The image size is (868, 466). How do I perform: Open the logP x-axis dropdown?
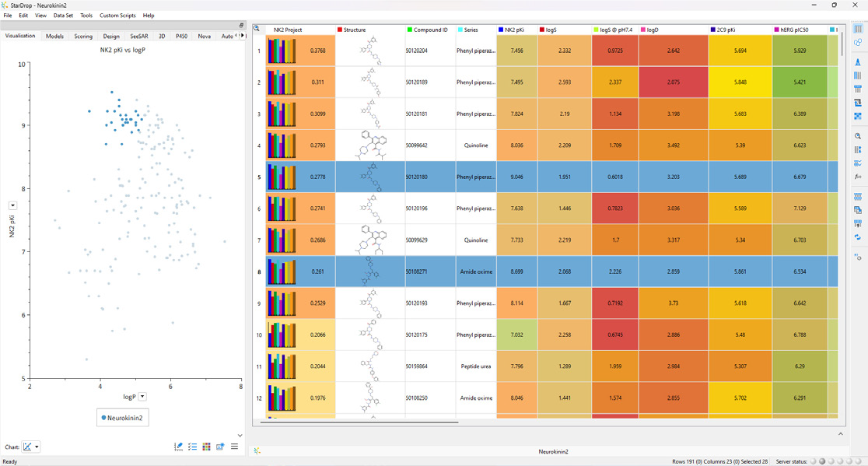142,397
